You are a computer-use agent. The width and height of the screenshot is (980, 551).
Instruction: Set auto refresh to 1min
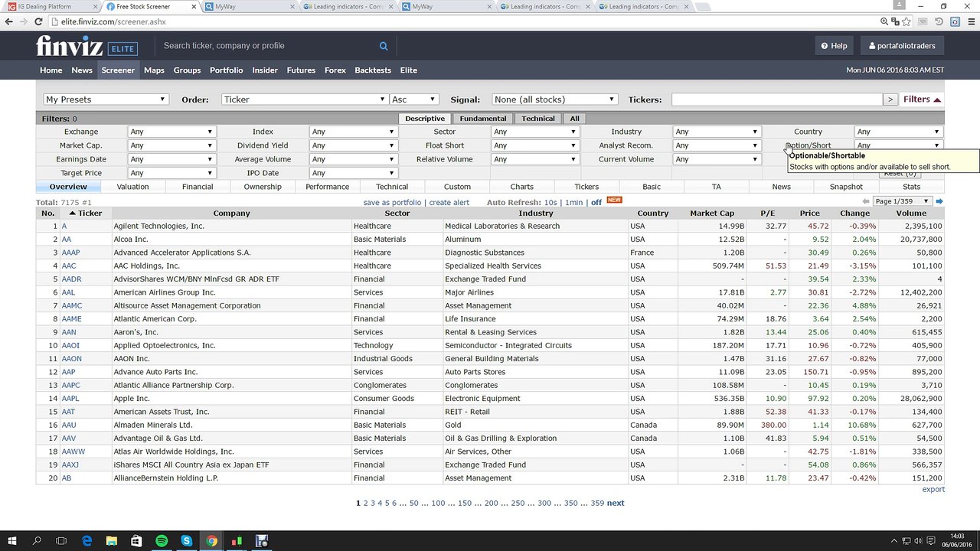(x=573, y=202)
